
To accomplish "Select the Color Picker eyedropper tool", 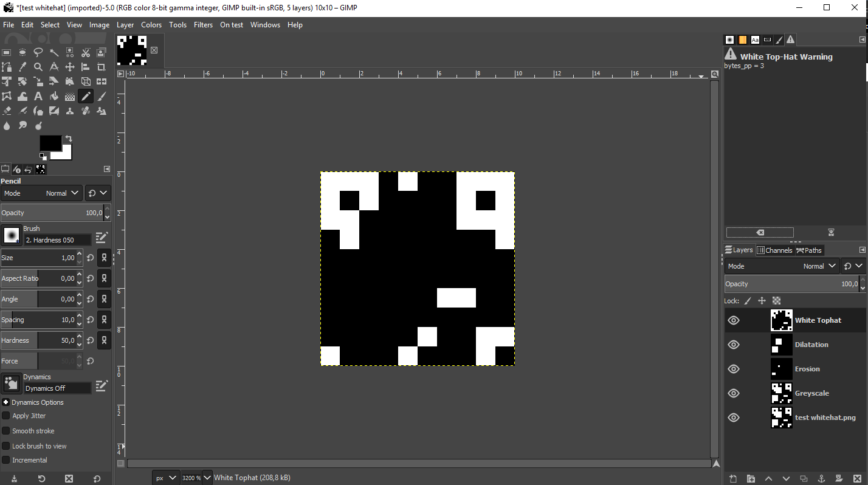I will 22,67.
